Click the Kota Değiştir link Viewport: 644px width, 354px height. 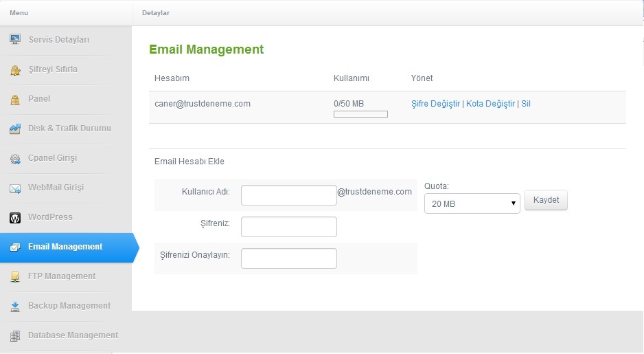490,104
